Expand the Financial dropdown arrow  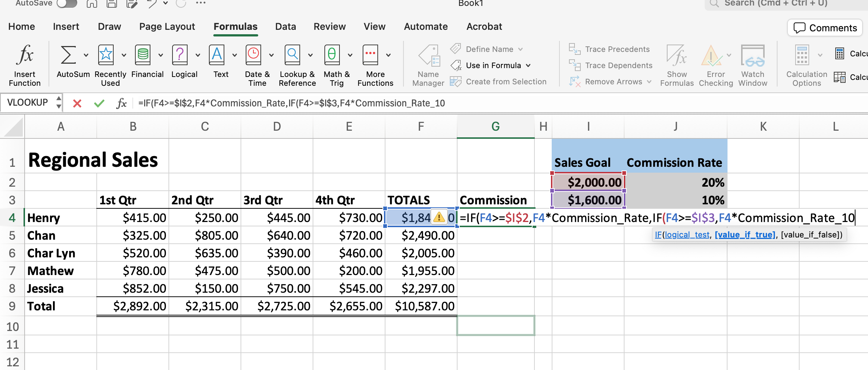tap(161, 55)
